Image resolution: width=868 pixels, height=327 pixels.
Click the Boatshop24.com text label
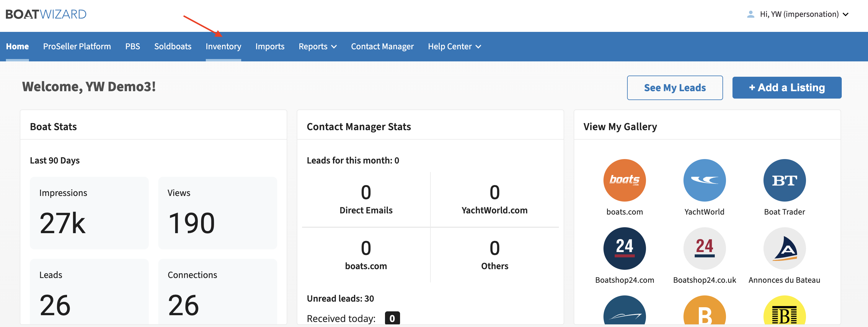click(x=624, y=280)
